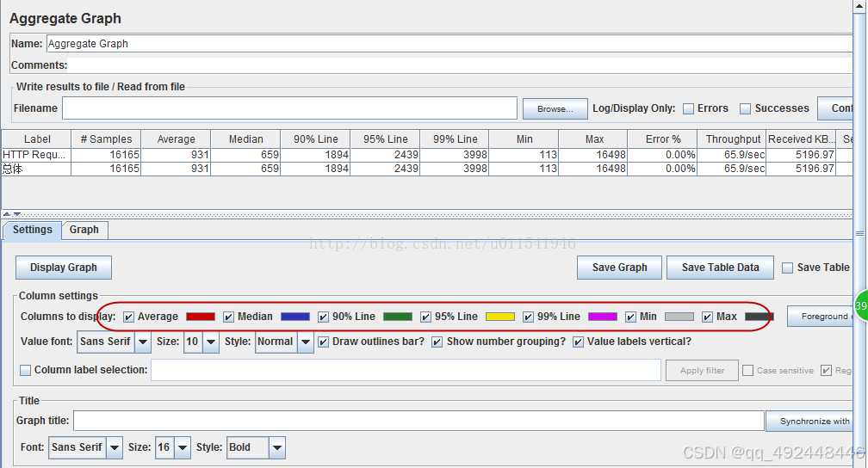This screenshot has height=468, width=868.
Task: Click the vertical scrollbar handle
Action: point(859,234)
